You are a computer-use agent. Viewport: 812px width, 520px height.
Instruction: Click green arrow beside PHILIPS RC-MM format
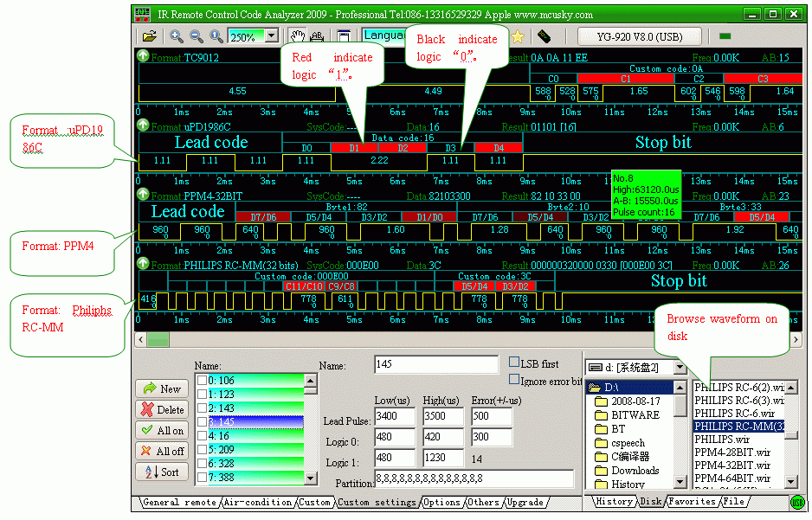tap(143, 264)
